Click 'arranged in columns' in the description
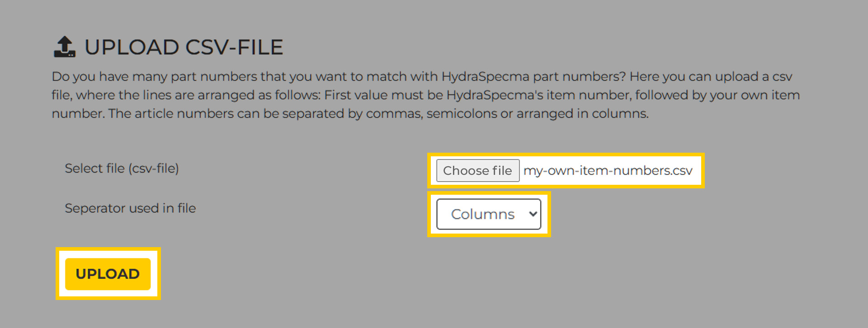This screenshot has height=328, width=868. coord(582,113)
